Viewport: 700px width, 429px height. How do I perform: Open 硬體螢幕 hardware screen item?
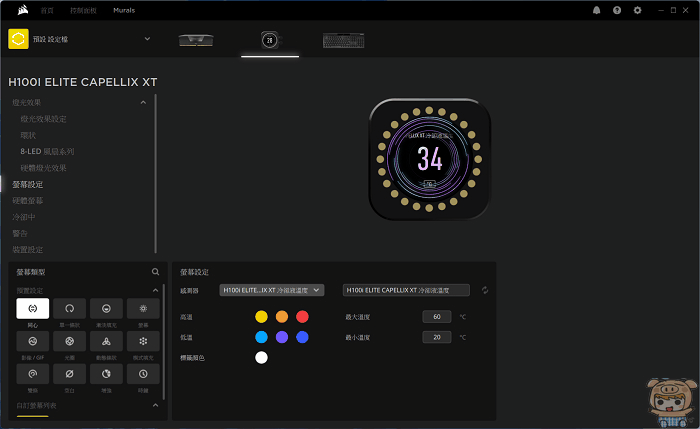coord(28,201)
